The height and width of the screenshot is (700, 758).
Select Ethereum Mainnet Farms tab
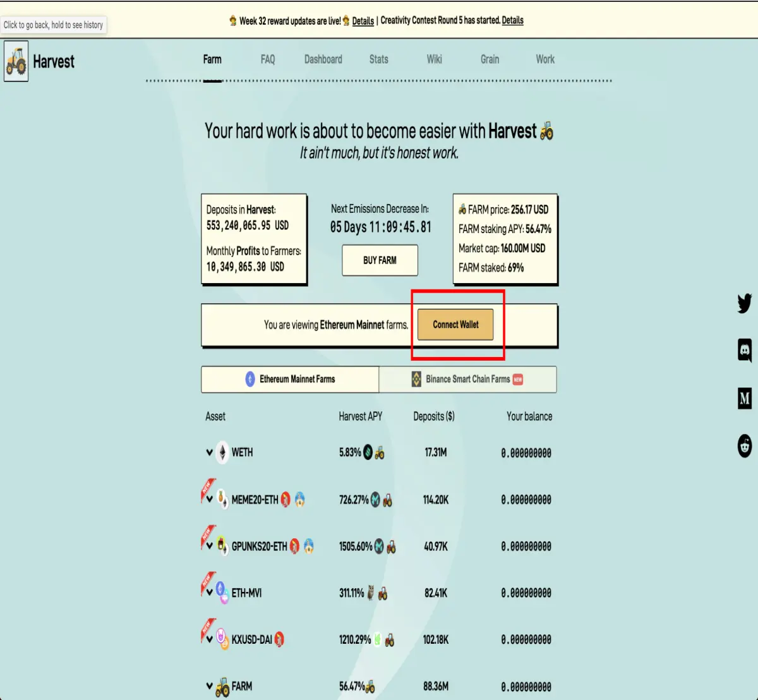290,379
